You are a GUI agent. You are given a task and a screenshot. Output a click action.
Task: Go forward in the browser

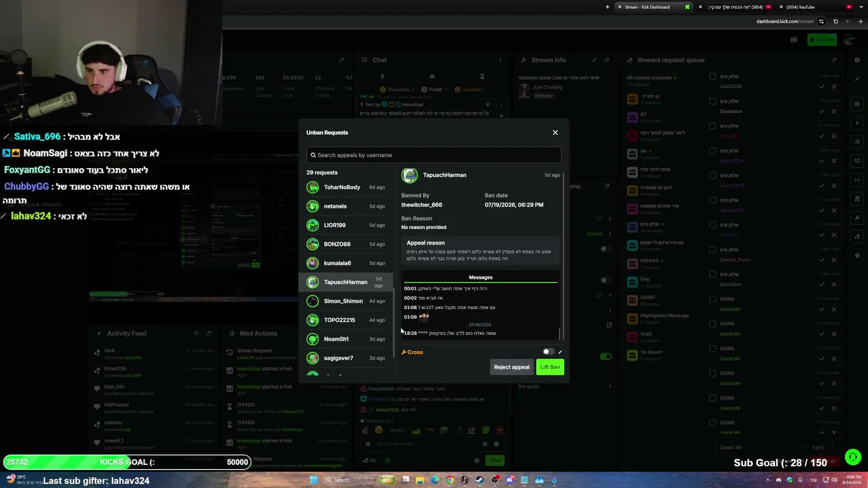coord(849,21)
